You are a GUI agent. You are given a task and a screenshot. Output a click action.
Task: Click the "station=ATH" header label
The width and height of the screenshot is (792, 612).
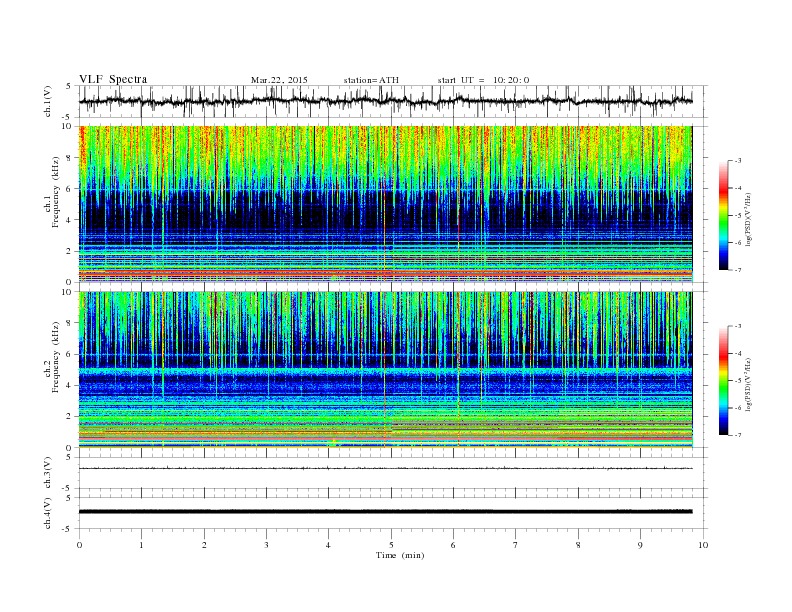click(371, 80)
